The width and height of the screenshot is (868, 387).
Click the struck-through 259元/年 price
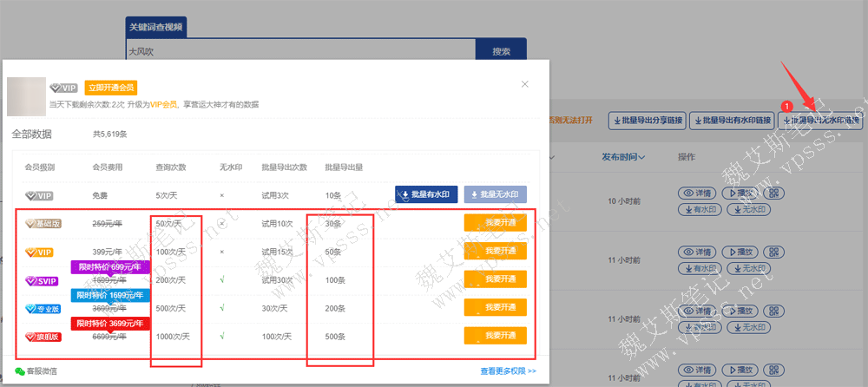(x=108, y=224)
